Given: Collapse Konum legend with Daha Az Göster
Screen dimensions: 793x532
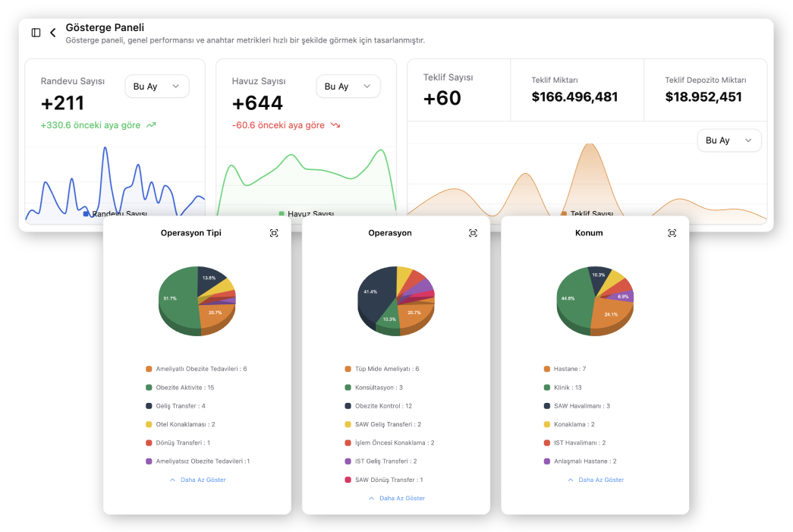Looking at the screenshot, I should (595, 480).
